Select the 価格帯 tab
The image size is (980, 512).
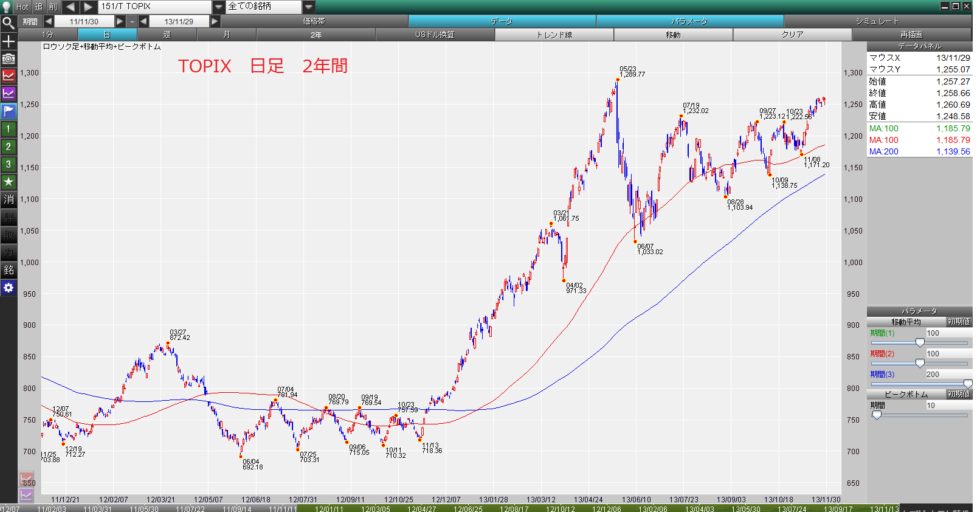coord(314,21)
